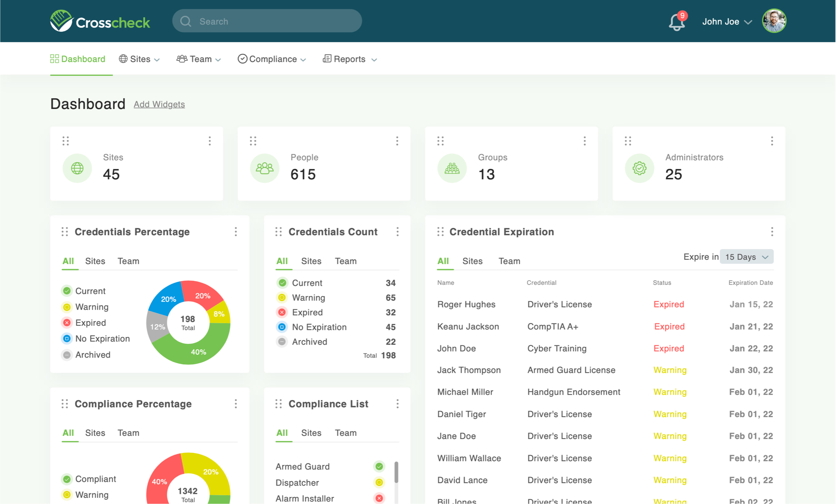The width and height of the screenshot is (836, 504).
Task: Grab the Administrators card drag handle
Action: tap(628, 141)
